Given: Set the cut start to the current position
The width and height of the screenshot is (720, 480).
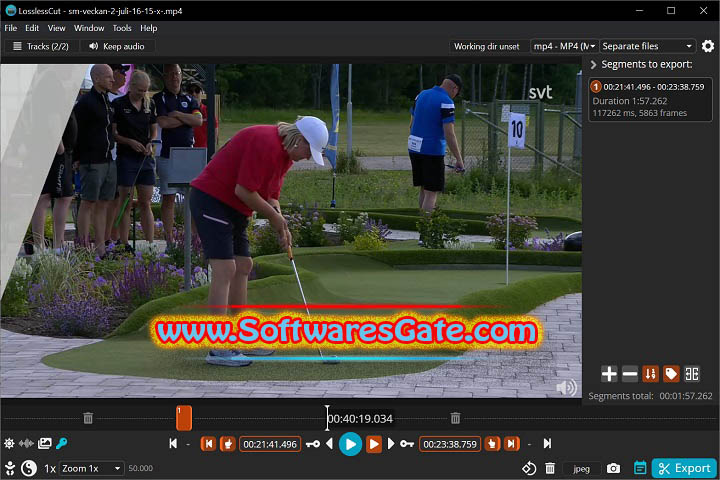Looking at the screenshot, I should click(x=228, y=444).
